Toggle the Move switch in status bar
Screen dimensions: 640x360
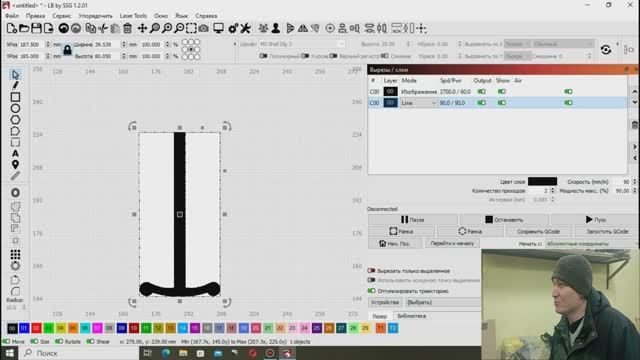[6, 341]
